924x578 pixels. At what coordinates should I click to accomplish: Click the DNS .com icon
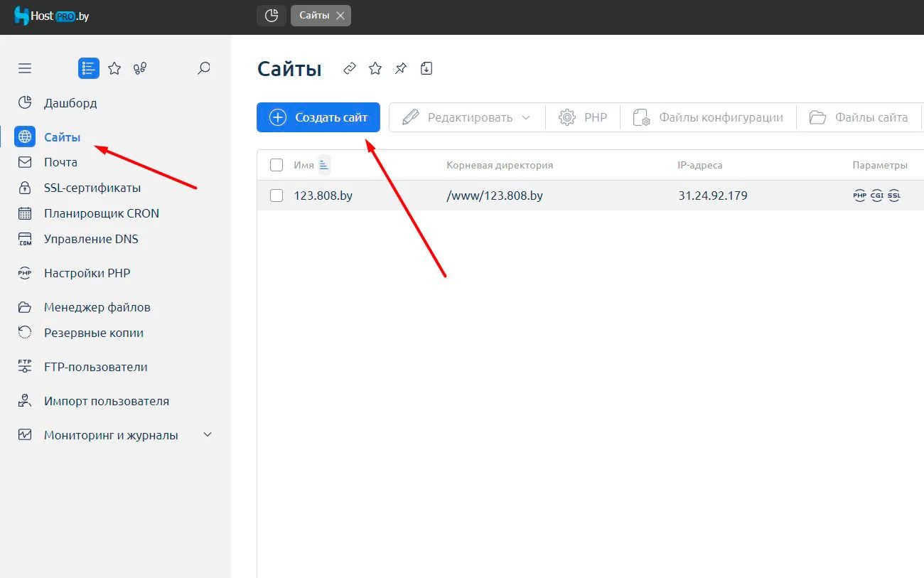(25, 239)
